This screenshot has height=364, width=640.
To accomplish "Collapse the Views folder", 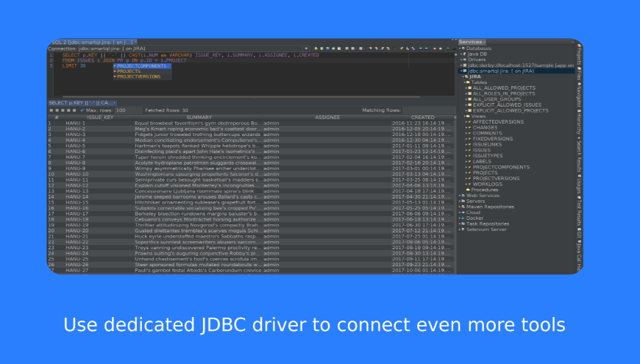I will pos(465,116).
